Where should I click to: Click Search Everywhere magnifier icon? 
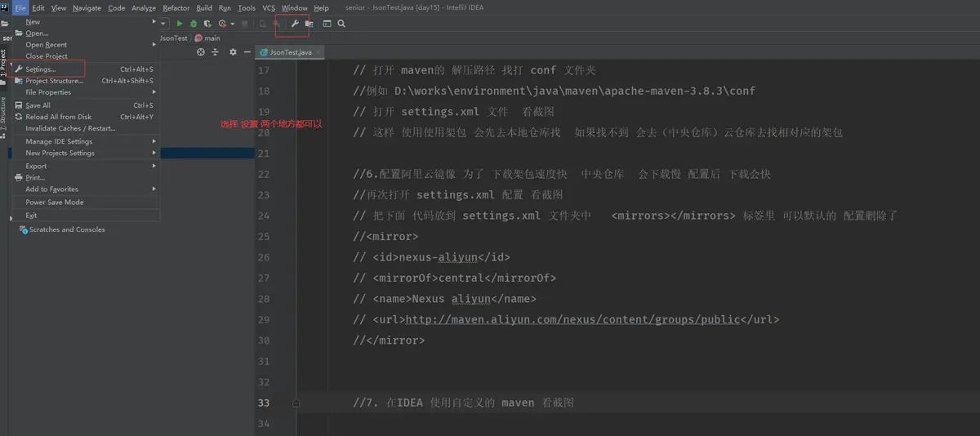341,24
